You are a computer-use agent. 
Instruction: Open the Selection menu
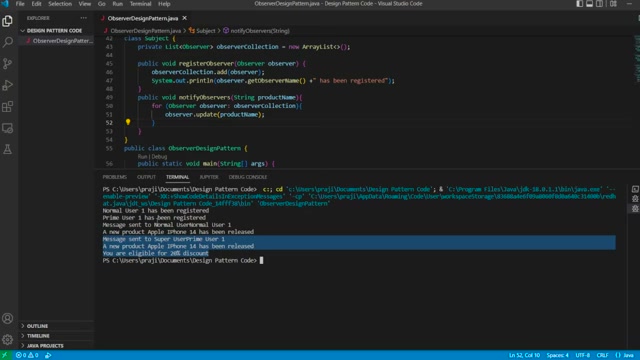click(x=60, y=4)
